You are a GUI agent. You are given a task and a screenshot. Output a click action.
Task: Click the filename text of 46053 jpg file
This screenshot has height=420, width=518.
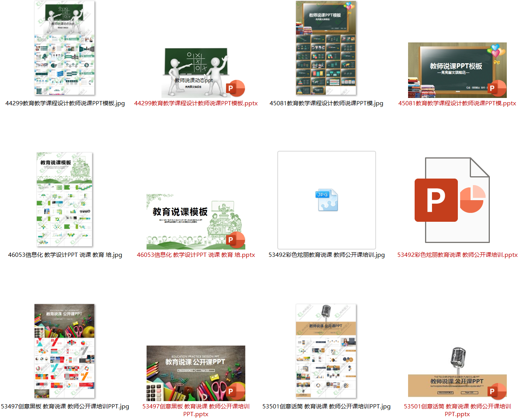(x=65, y=255)
